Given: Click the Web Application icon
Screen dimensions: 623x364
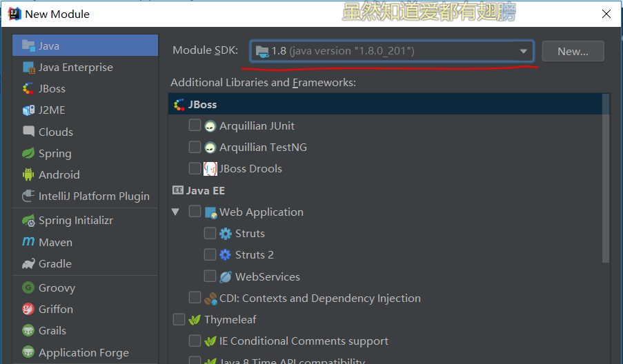Looking at the screenshot, I should click(210, 212).
